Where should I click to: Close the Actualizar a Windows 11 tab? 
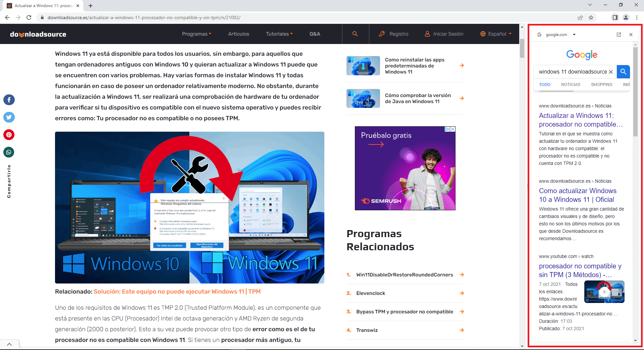pos(78,6)
